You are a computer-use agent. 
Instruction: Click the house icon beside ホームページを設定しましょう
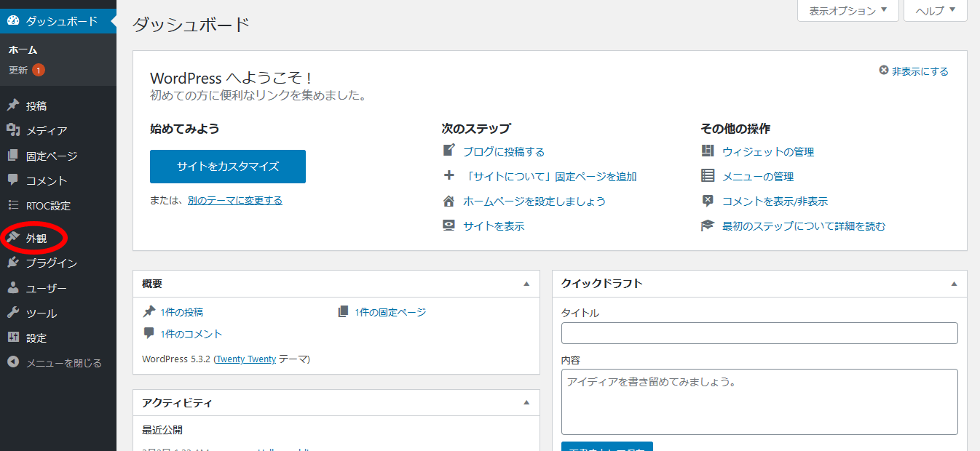448,201
